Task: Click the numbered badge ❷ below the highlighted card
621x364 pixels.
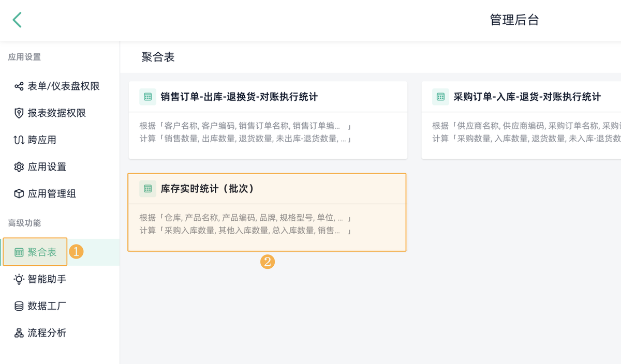Action: (x=268, y=263)
